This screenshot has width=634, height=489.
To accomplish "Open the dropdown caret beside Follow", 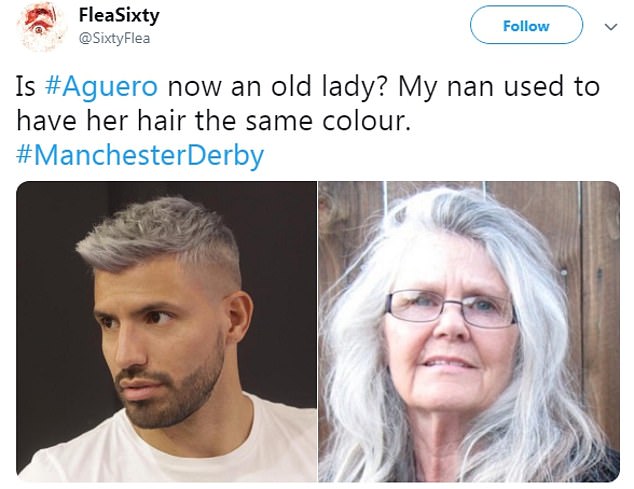I will point(611,27).
